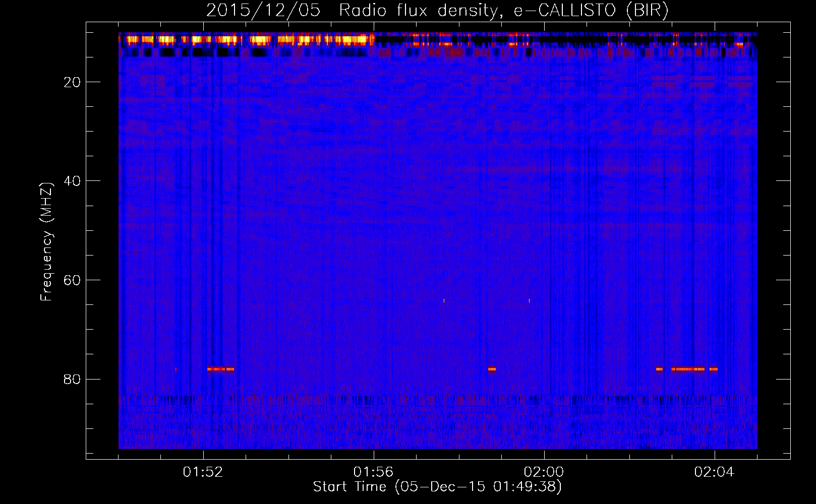Click the '02:00' time tick label
Viewport: 816px width, 504px height.
click(544, 472)
